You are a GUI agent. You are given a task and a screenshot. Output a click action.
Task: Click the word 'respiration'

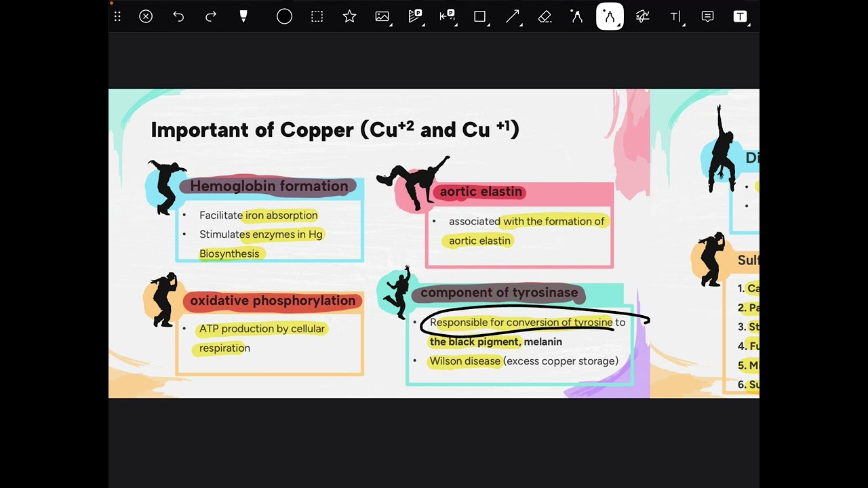224,348
